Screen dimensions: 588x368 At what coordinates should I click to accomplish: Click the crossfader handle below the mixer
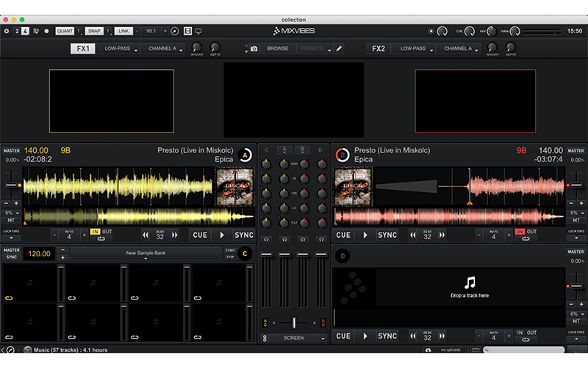tap(294, 322)
